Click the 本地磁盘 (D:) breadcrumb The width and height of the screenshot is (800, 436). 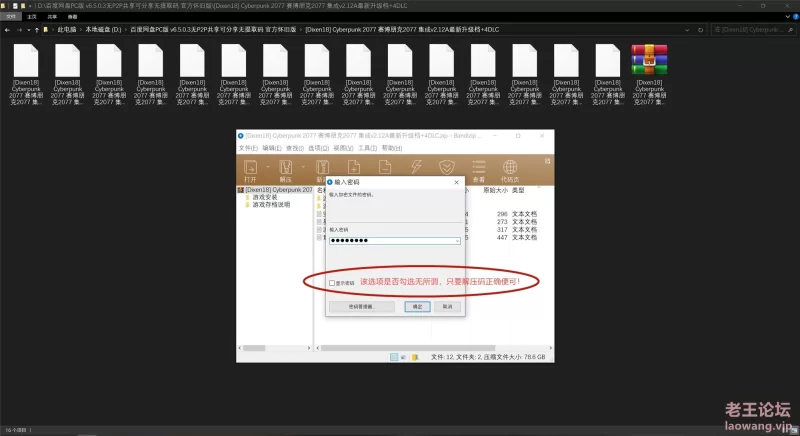(x=103, y=30)
